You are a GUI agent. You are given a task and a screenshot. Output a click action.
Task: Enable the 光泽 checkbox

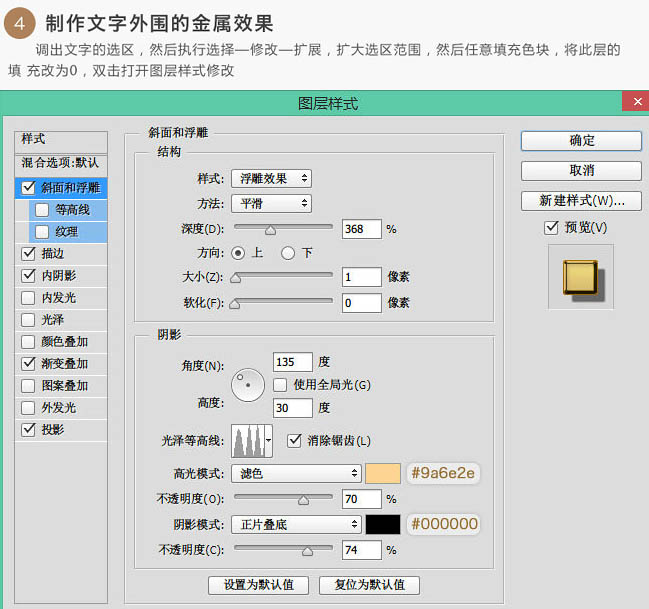(28, 319)
